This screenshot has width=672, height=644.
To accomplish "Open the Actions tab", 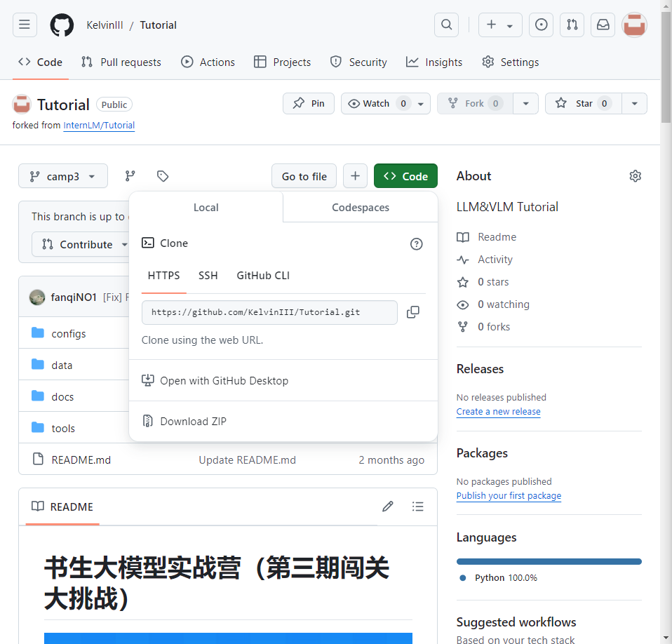I will [x=208, y=62].
